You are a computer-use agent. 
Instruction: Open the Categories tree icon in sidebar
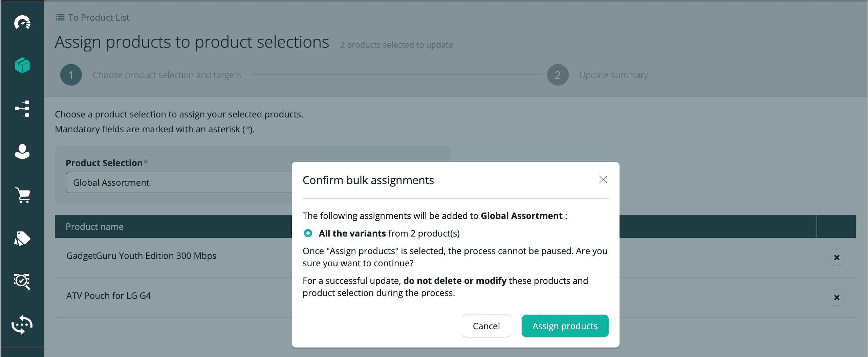click(x=22, y=109)
